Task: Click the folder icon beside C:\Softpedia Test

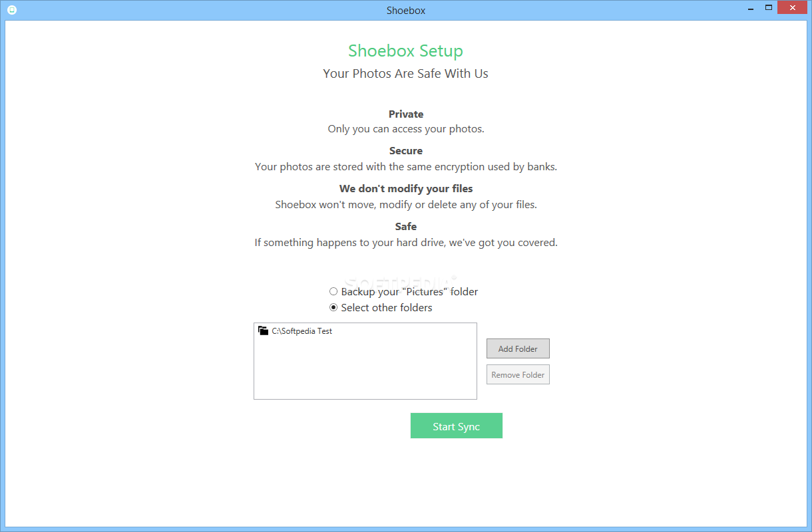Action: (x=264, y=331)
